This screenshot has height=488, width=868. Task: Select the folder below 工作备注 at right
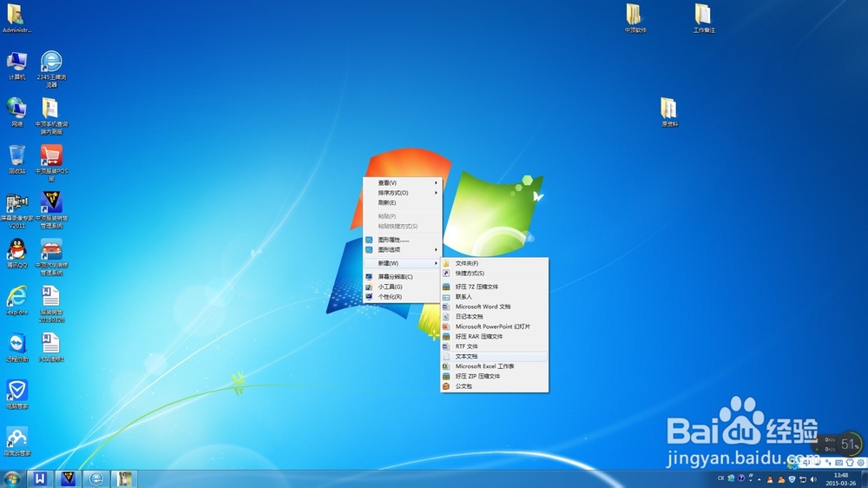point(669,112)
